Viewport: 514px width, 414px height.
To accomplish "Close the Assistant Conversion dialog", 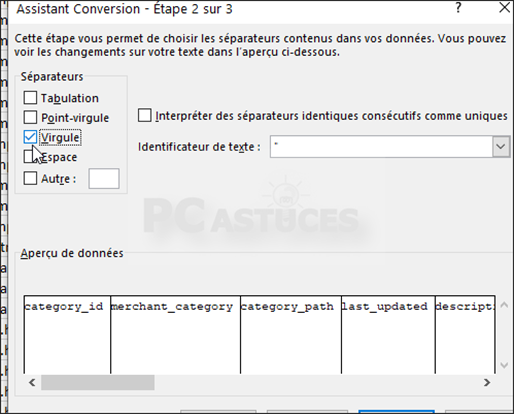I will click(505, 8).
